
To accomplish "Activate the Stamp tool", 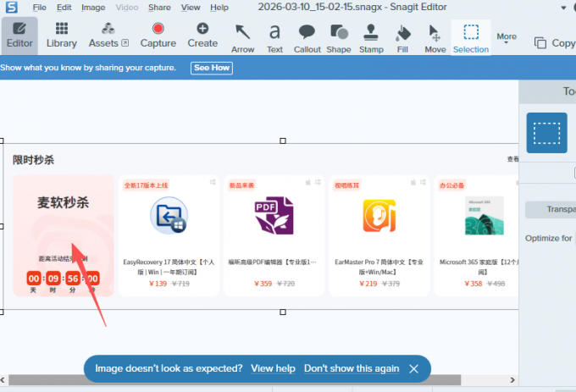I will tap(371, 37).
